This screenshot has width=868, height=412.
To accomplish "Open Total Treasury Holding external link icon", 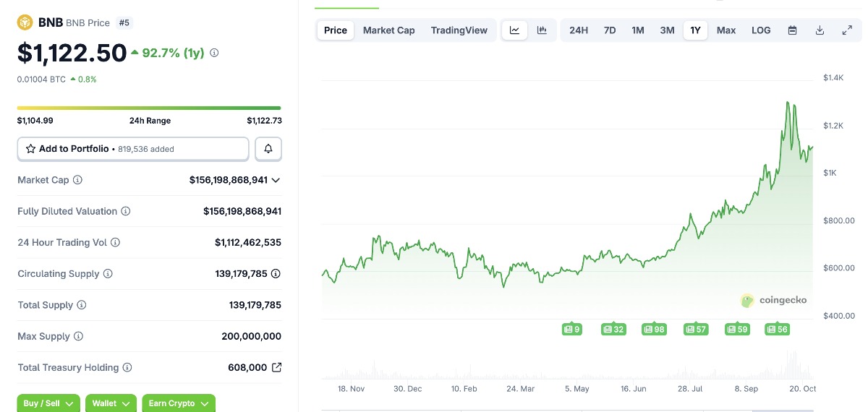I will 276,368.
